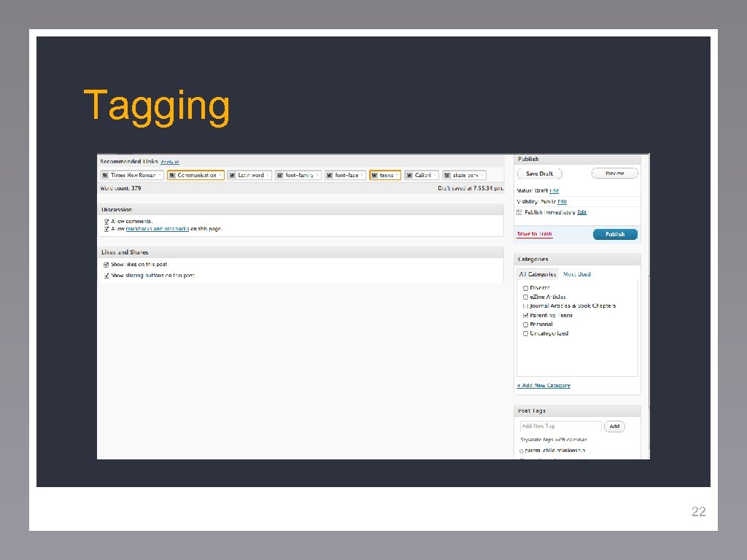Select the W icon beside Times New Roman
This screenshot has width=747, height=560.
click(x=104, y=176)
